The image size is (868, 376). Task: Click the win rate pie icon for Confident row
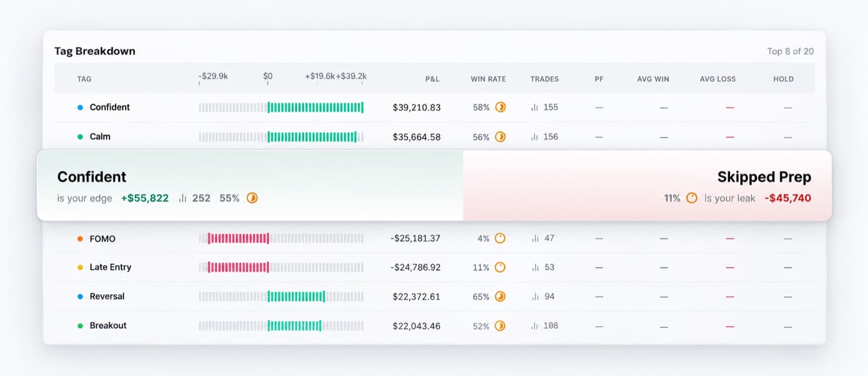[500, 107]
